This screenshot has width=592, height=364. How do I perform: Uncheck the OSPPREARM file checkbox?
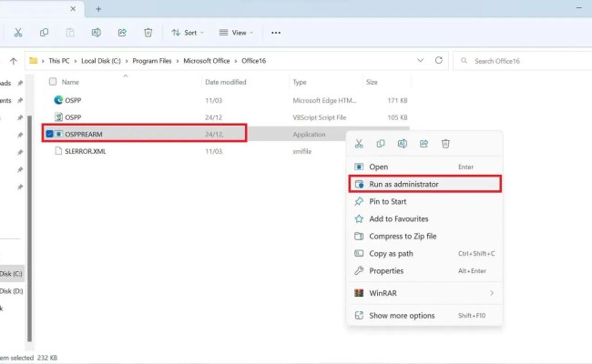(x=49, y=134)
